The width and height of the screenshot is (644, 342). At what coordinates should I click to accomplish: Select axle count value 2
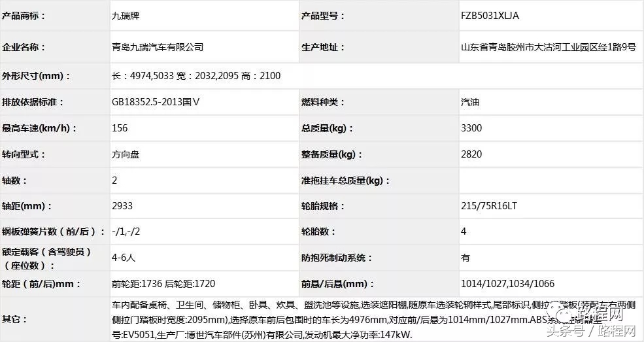click(x=114, y=180)
